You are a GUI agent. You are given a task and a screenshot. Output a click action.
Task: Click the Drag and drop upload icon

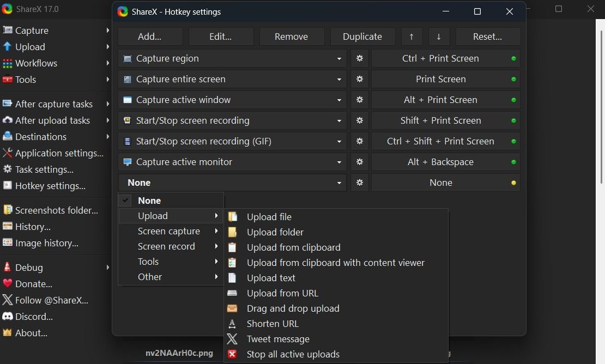tap(232, 308)
